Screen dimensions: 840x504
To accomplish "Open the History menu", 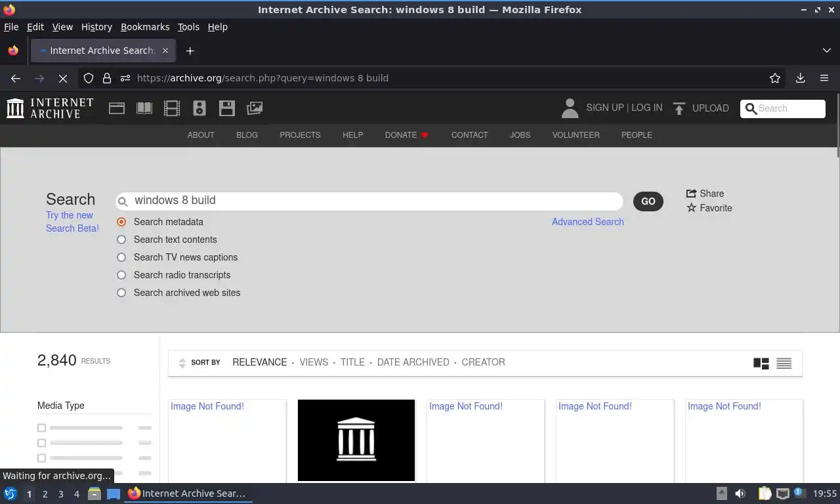I will (x=96, y=27).
